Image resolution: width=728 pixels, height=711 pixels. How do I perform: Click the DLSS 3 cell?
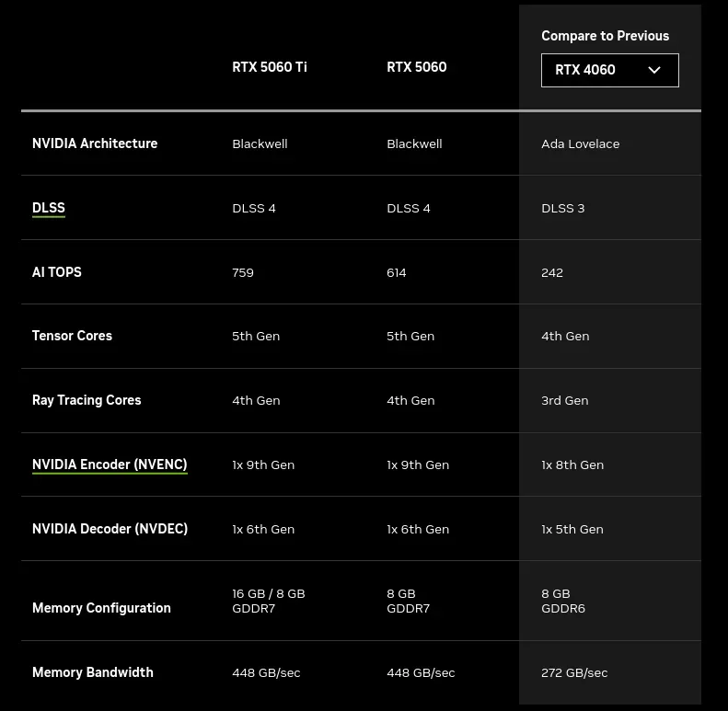(x=562, y=209)
